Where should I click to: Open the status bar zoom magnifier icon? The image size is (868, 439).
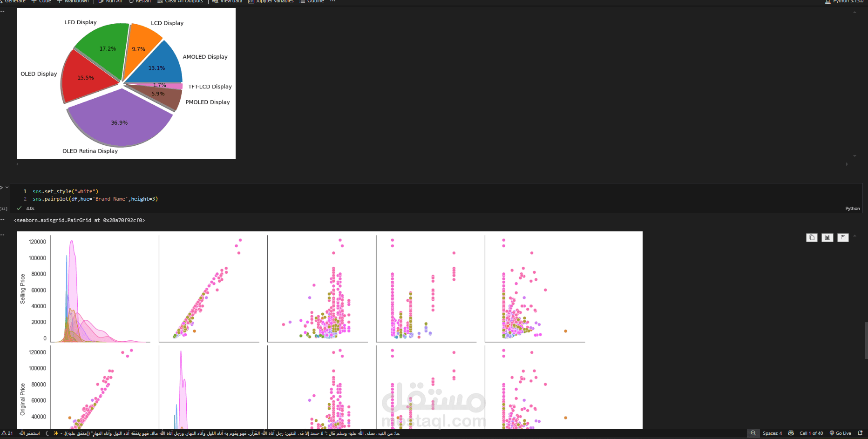[753, 433]
